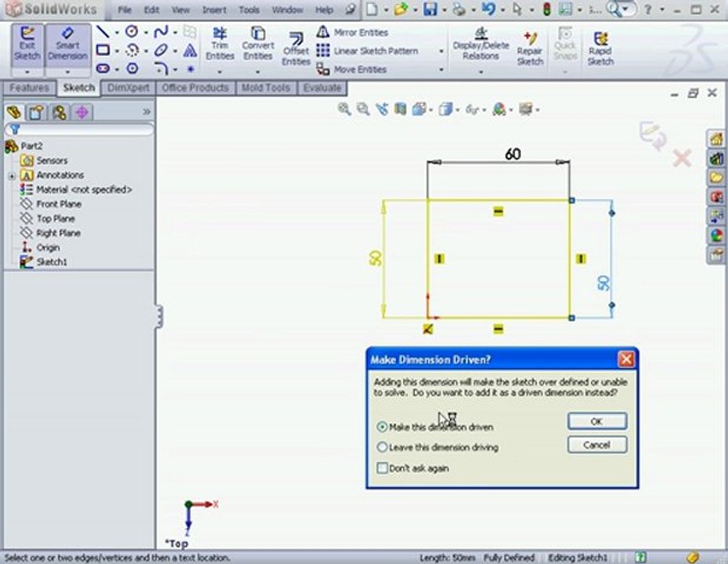Screen dimensions: 728x564
Task: Switch to the Features tab
Action: point(29,88)
